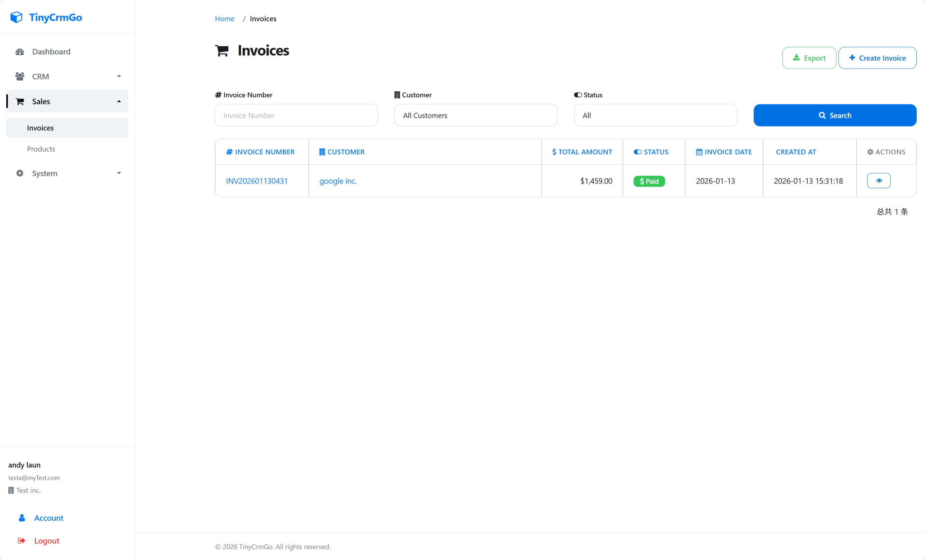This screenshot has width=925, height=560.
Task: Click the Status toggle icon above the filter
Action: pos(578,94)
